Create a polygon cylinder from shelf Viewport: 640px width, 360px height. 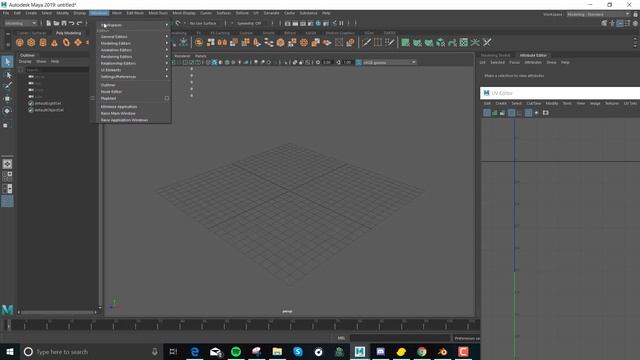click(43, 42)
